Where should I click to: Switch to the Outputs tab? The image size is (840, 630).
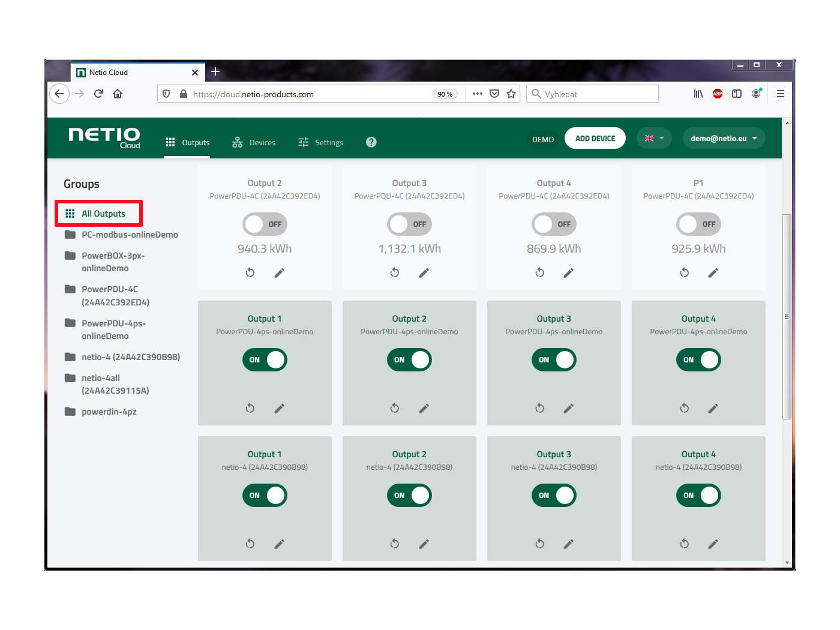[187, 143]
